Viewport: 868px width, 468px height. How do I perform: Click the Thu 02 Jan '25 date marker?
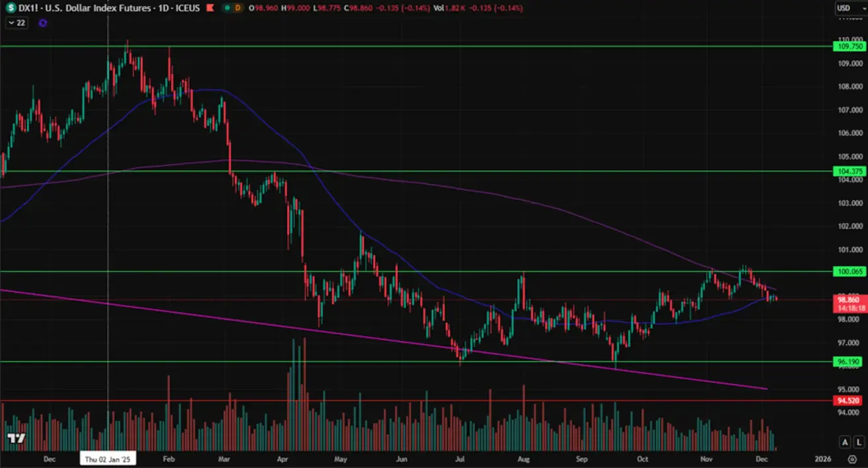(108, 458)
